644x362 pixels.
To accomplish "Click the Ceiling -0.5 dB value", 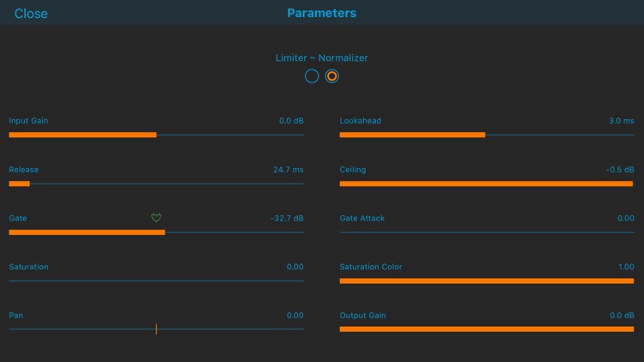I will [620, 170].
